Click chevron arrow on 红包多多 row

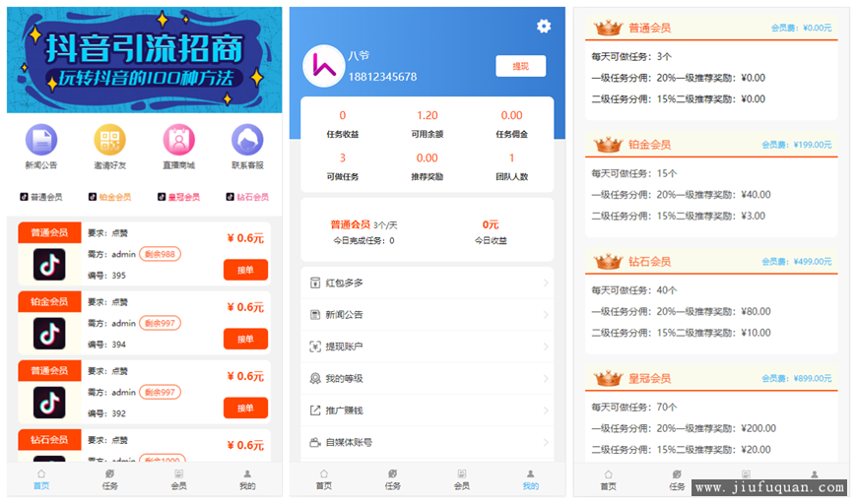(x=546, y=283)
